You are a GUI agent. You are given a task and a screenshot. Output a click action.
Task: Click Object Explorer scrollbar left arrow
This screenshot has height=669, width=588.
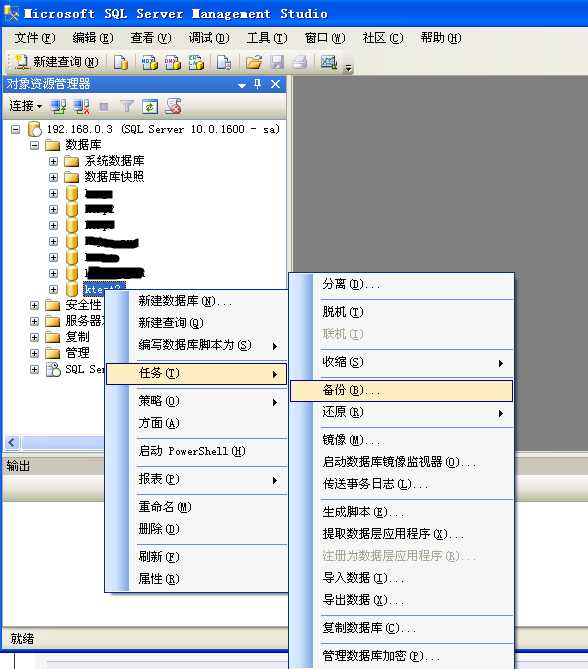pos(12,443)
